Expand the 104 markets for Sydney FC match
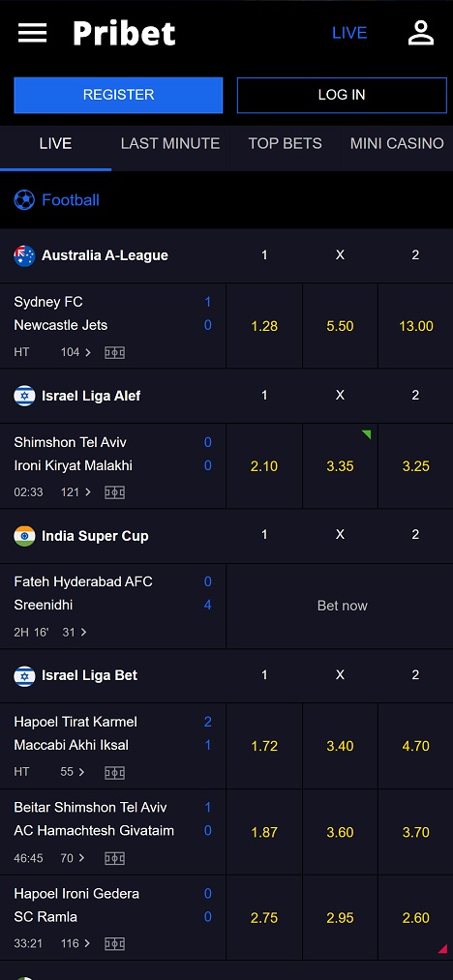The image size is (453, 980). coord(75,352)
